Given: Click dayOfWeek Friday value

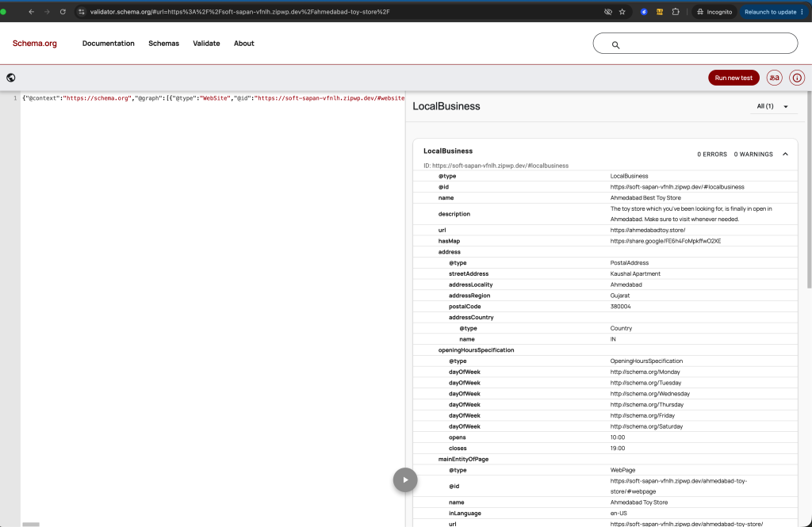Looking at the screenshot, I should point(642,416).
